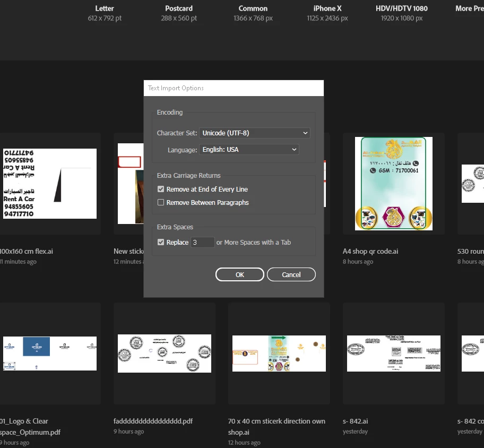Image resolution: width=484 pixels, height=448 pixels.
Task: Choose the iPhone X preset
Action: point(327,13)
